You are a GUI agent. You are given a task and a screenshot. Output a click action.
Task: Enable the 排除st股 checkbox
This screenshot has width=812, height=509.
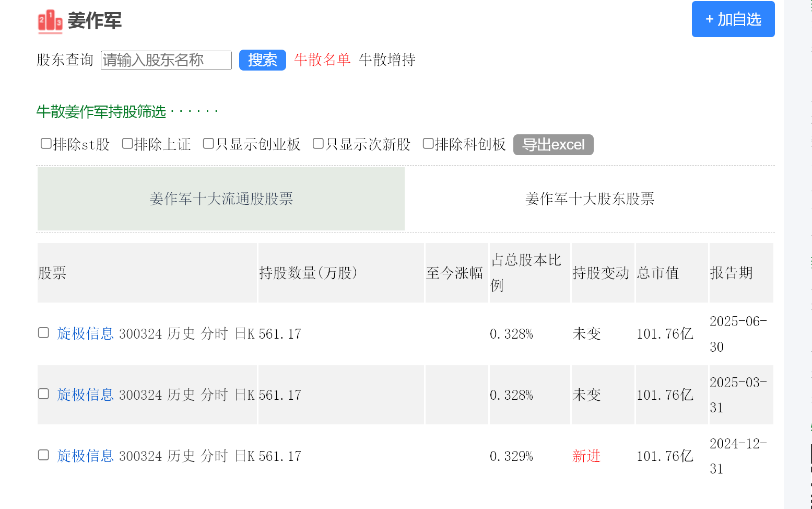point(46,144)
